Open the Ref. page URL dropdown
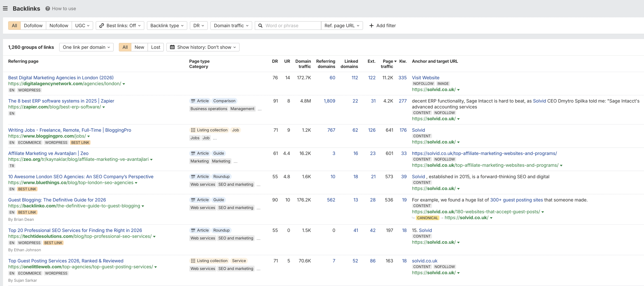Image resolution: width=644 pixels, height=286 pixels. pos(342,25)
